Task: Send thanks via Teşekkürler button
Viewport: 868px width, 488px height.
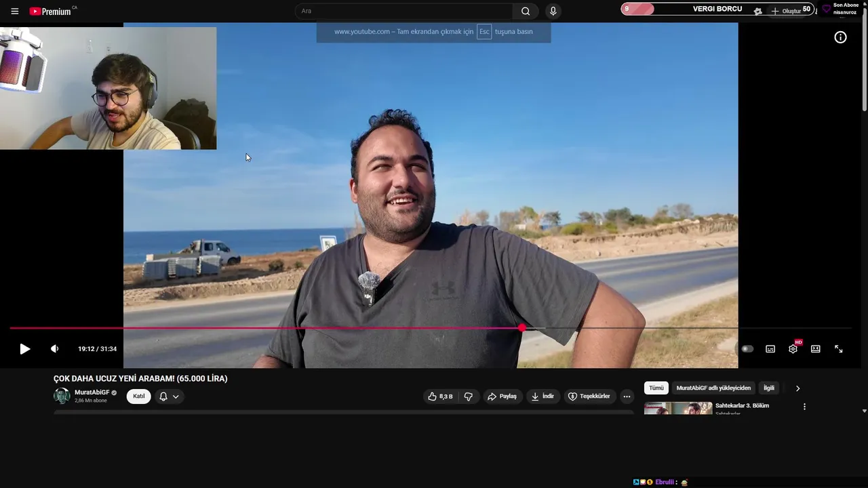Action: pyautogui.click(x=589, y=396)
